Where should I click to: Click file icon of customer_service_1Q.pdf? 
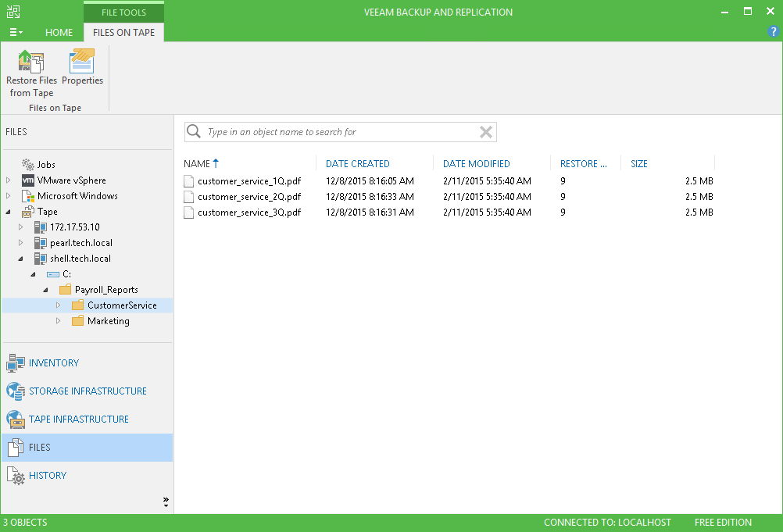pos(189,181)
